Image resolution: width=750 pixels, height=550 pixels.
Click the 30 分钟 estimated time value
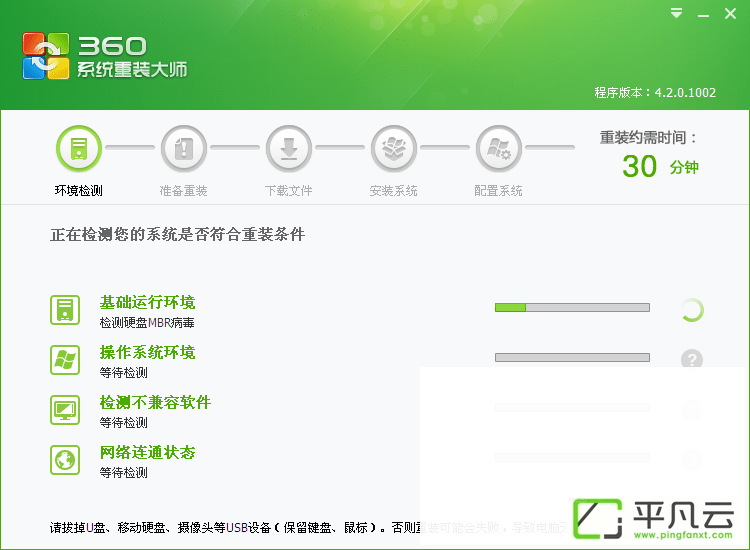point(660,166)
